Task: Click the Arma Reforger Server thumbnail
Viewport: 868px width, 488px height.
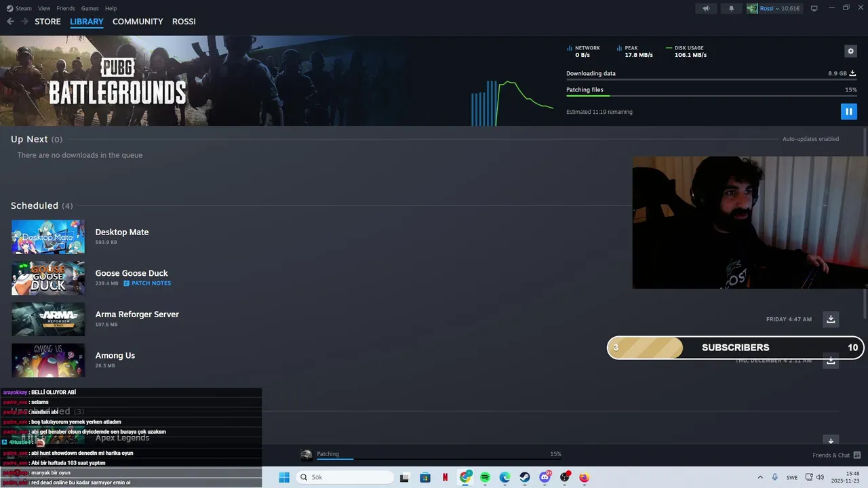Action: pos(48,319)
